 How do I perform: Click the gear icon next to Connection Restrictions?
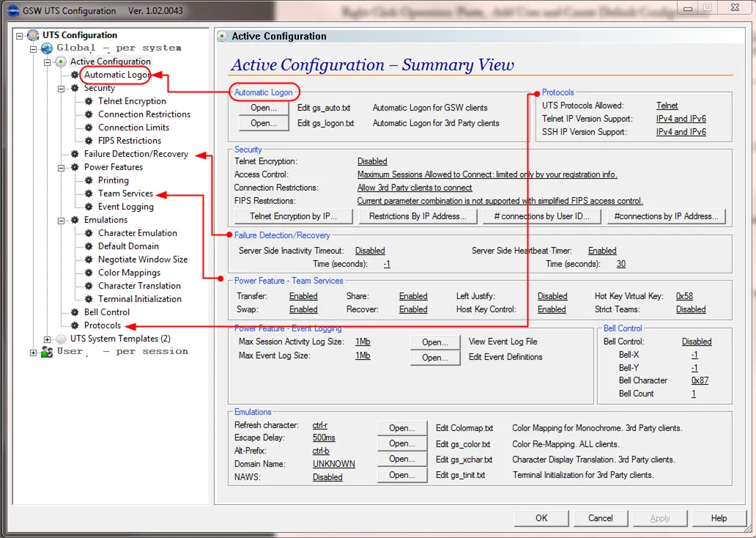(x=89, y=114)
